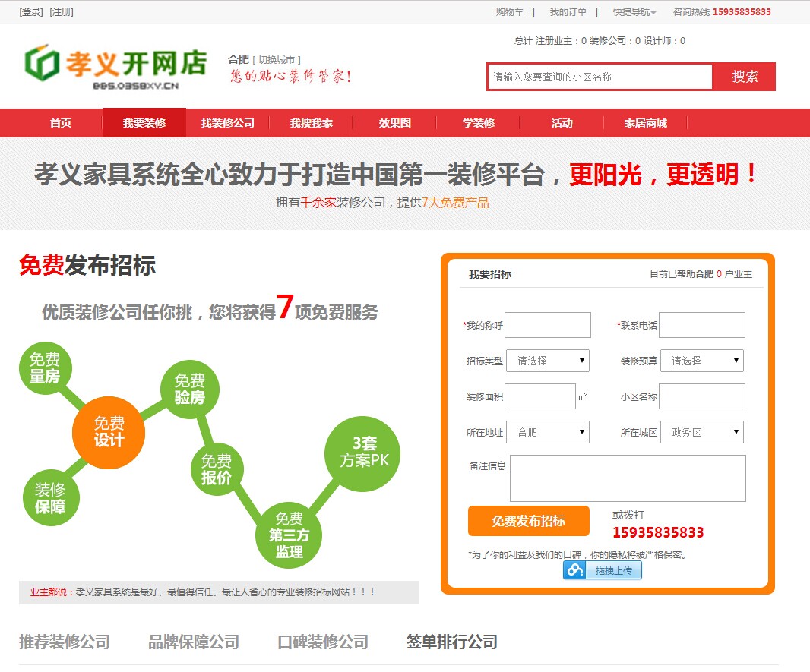Click the orange 免费设计 icon

pos(109,431)
